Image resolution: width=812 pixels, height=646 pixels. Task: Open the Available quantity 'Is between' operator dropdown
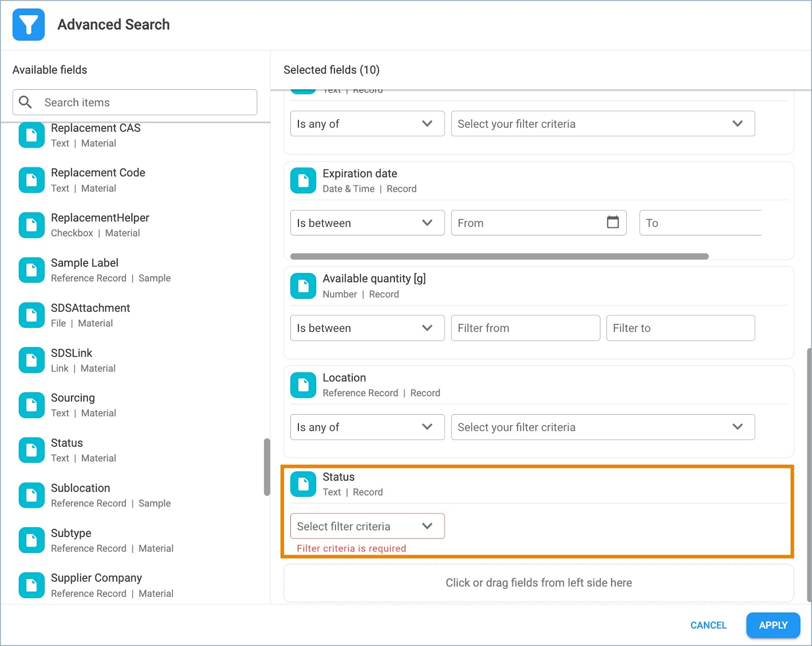367,328
